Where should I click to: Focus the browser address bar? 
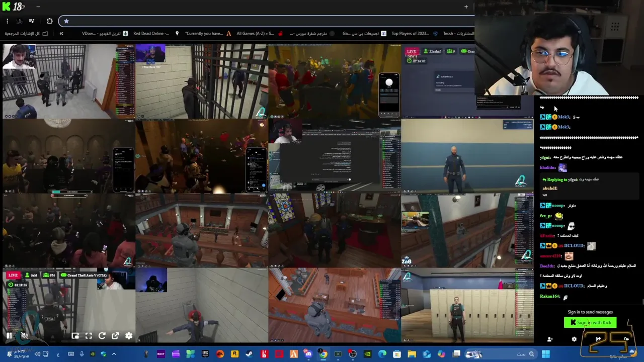(x=267, y=21)
